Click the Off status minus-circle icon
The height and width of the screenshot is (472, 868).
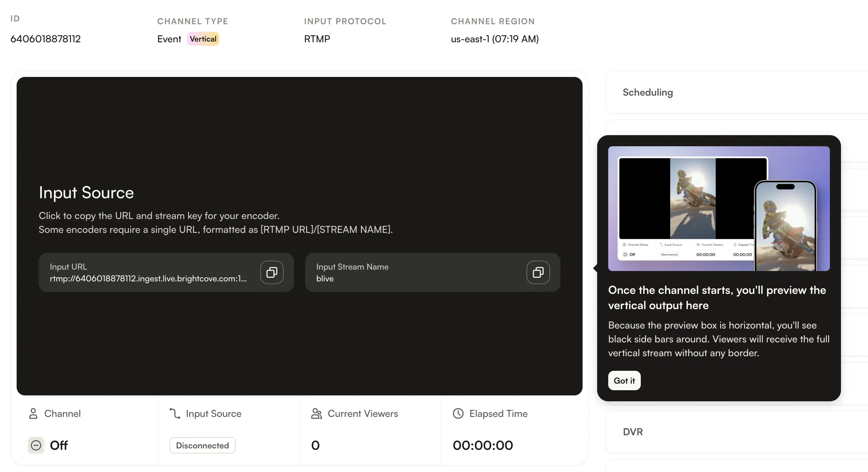pyautogui.click(x=36, y=445)
